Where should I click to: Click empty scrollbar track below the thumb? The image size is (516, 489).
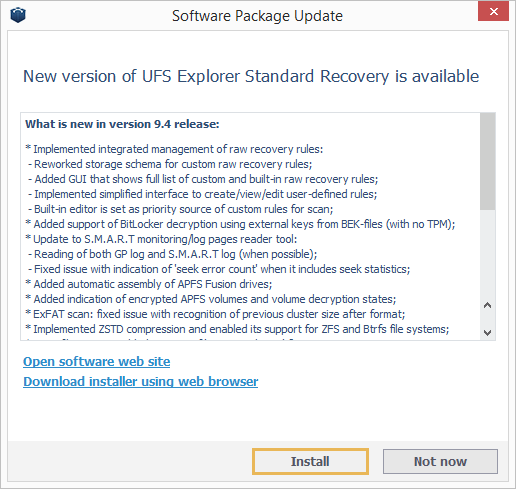[x=488, y=253]
